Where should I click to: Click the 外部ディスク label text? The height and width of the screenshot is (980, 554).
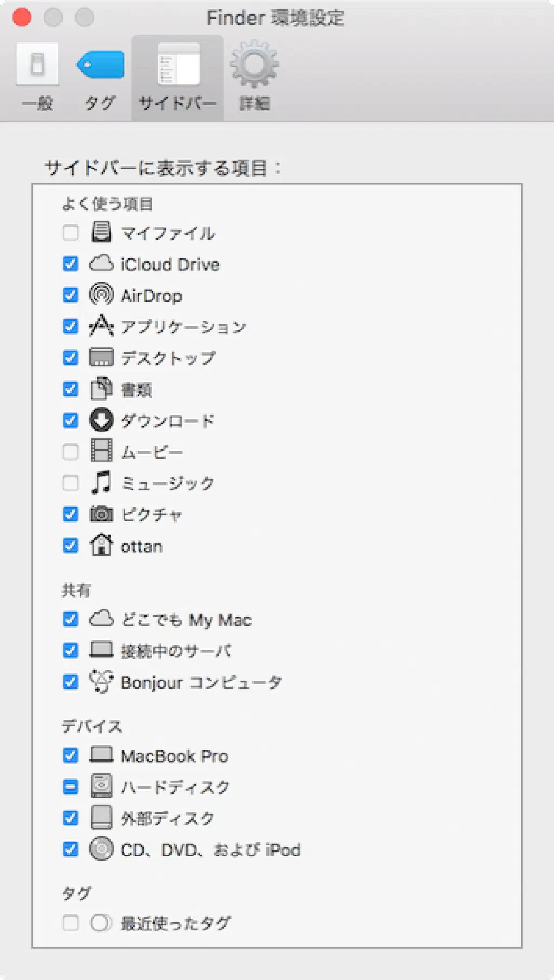pyautogui.click(x=167, y=818)
